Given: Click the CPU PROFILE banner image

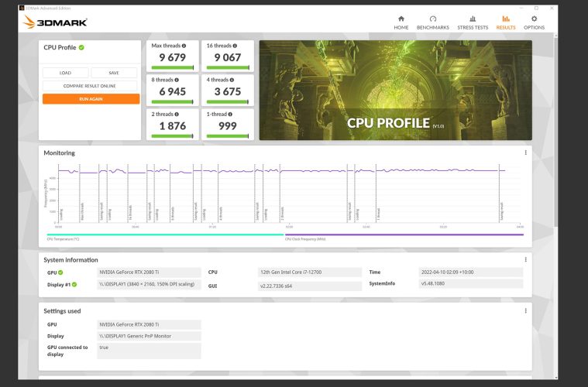Looking at the screenshot, I should tap(396, 91).
